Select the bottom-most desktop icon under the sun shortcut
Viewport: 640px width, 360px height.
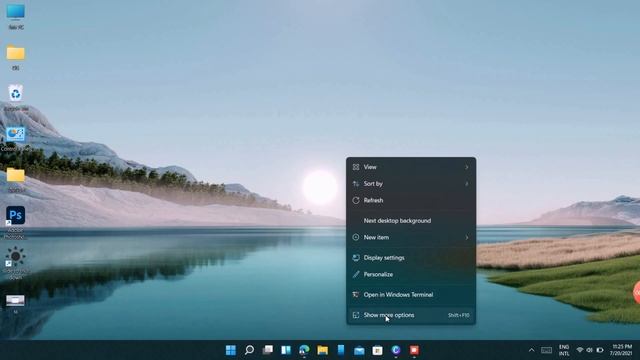(x=16, y=304)
